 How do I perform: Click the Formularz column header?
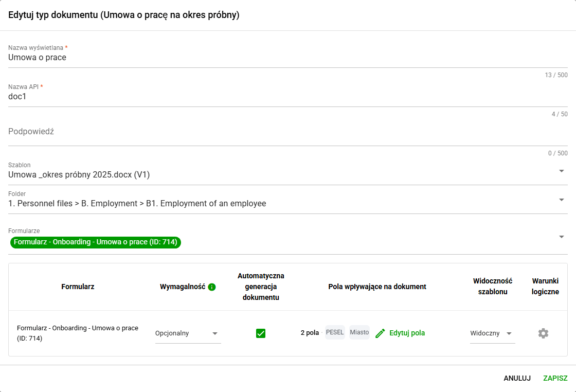coord(78,287)
